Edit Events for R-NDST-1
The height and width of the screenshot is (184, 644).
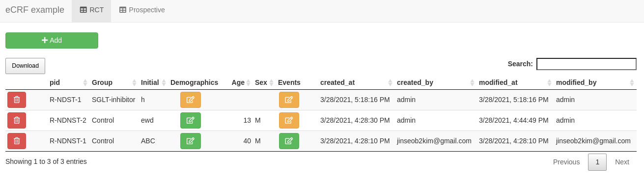289,100
